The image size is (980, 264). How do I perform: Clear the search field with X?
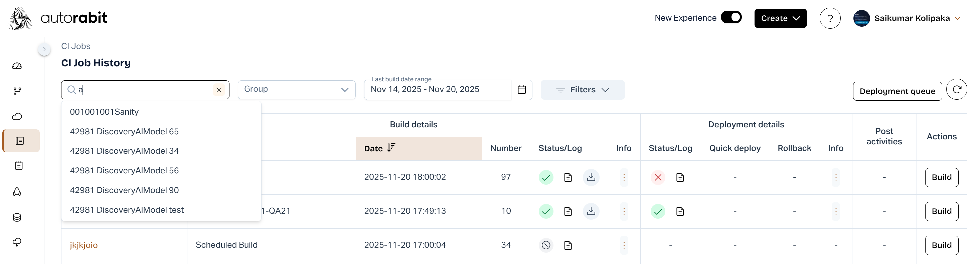219,90
